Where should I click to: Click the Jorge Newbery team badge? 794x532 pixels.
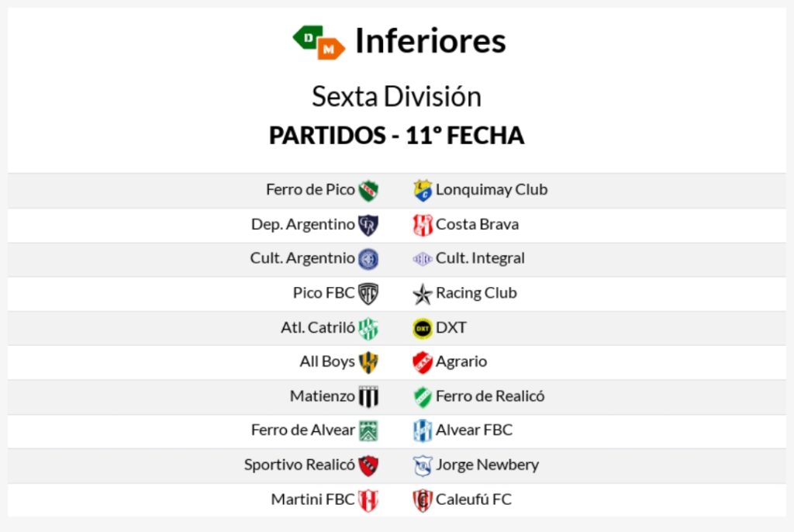click(x=423, y=465)
